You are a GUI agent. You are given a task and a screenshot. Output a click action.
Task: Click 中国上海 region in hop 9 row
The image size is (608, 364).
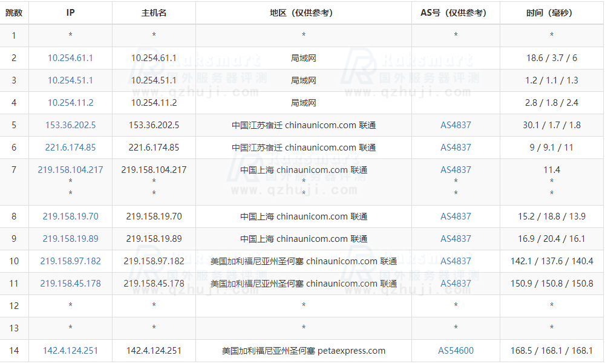tap(304, 239)
